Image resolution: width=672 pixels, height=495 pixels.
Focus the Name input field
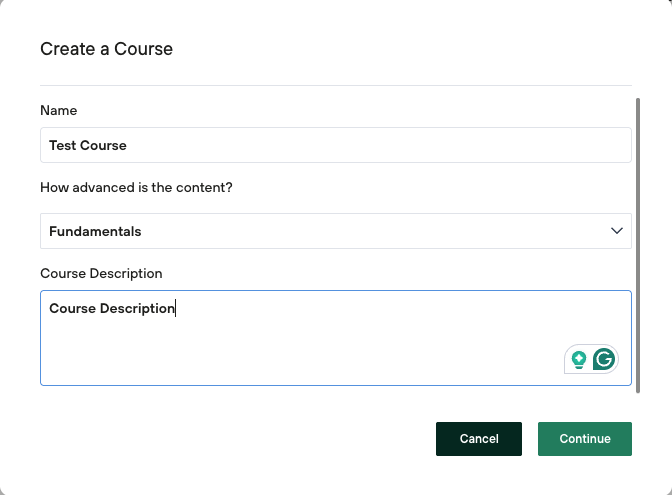335,145
